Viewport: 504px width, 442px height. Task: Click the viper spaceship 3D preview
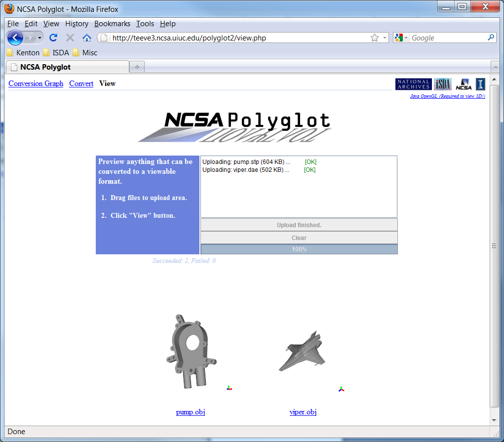point(302,351)
